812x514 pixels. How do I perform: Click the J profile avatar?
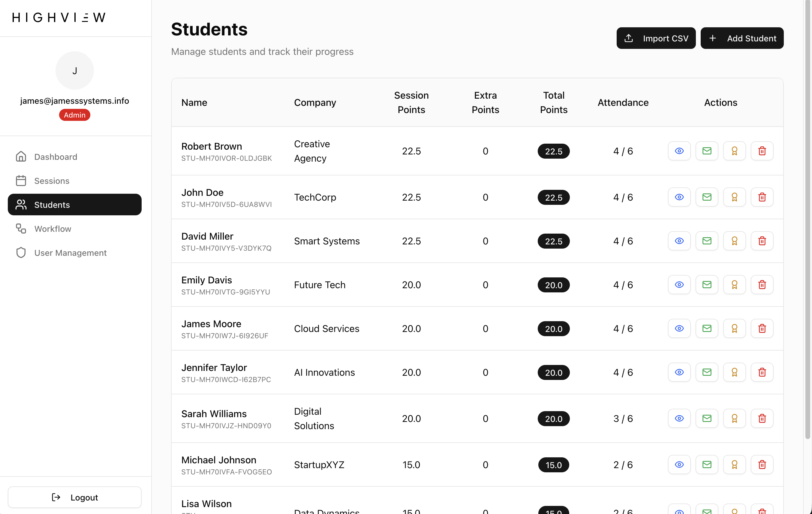(74, 70)
